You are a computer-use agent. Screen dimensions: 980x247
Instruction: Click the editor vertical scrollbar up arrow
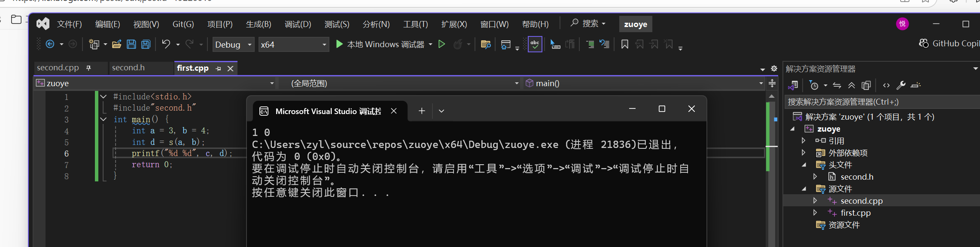[x=772, y=96]
